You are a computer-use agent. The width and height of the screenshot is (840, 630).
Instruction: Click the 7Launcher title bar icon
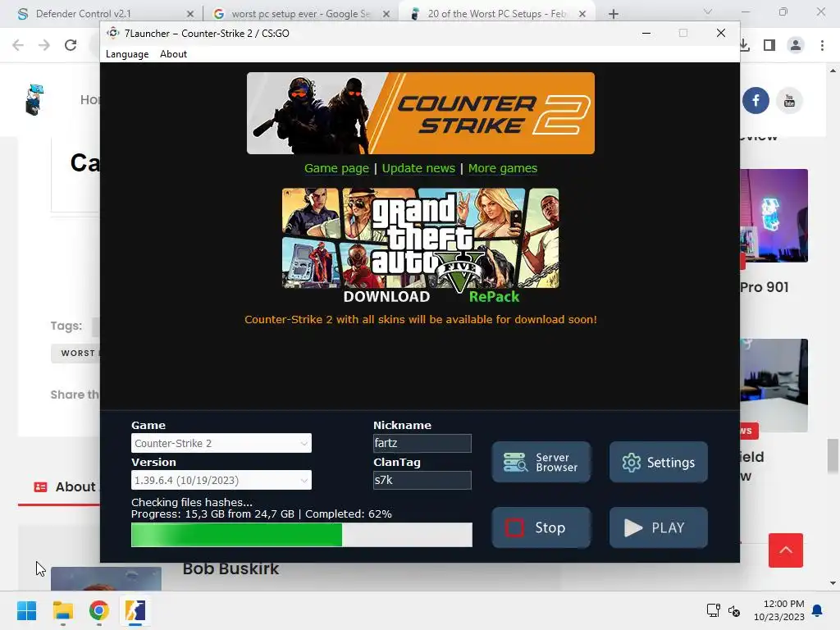click(112, 33)
